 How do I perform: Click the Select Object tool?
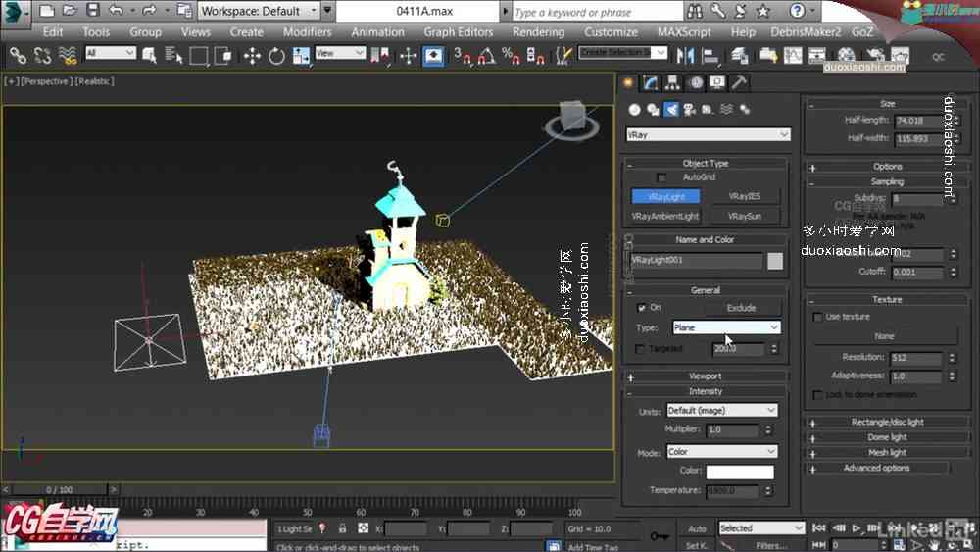point(149,56)
